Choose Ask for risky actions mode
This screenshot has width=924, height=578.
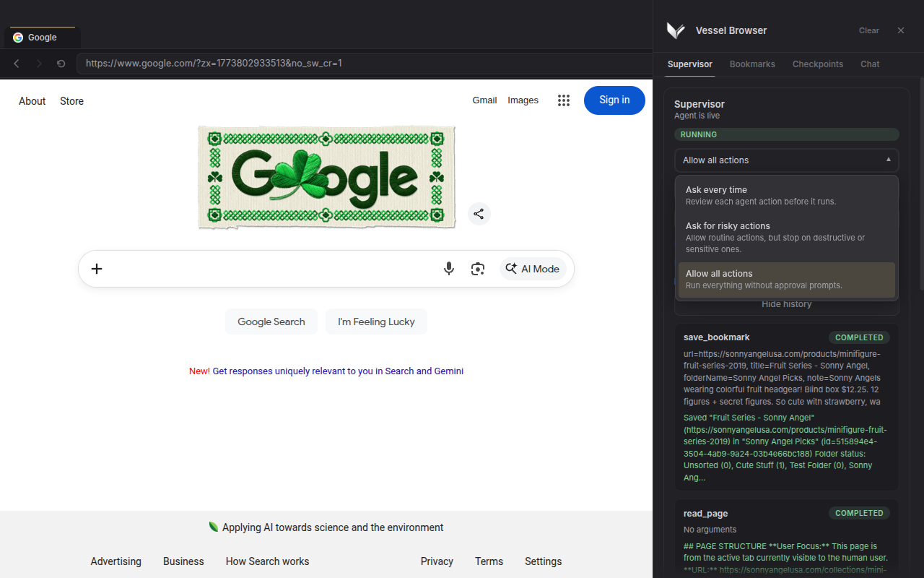click(786, 237)
